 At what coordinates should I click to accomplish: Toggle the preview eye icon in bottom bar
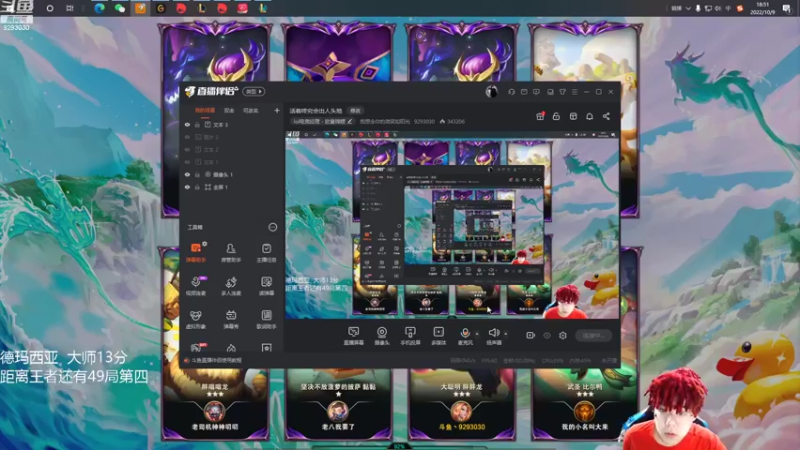(x=547, y=335)
